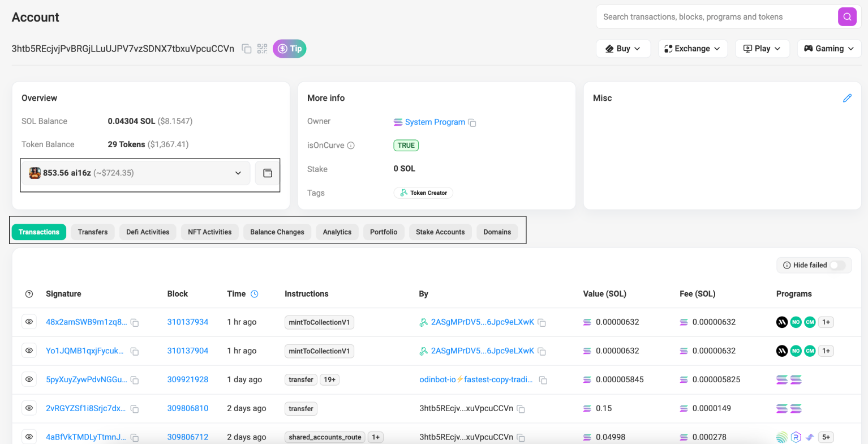Click the mintToCollectionV1 tag for block 310137934
Screen dimensions: 868x444
(319, 322)
